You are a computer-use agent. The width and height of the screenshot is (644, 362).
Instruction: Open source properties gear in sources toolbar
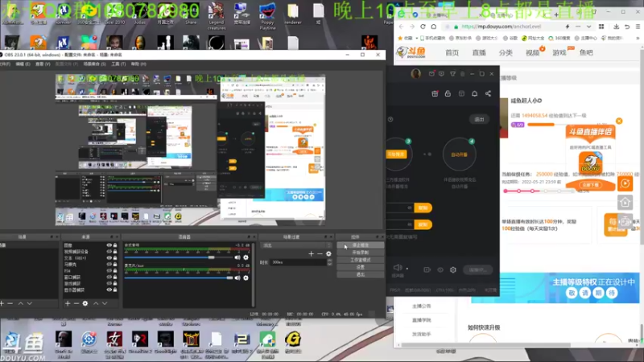click(x=85, y=303)
